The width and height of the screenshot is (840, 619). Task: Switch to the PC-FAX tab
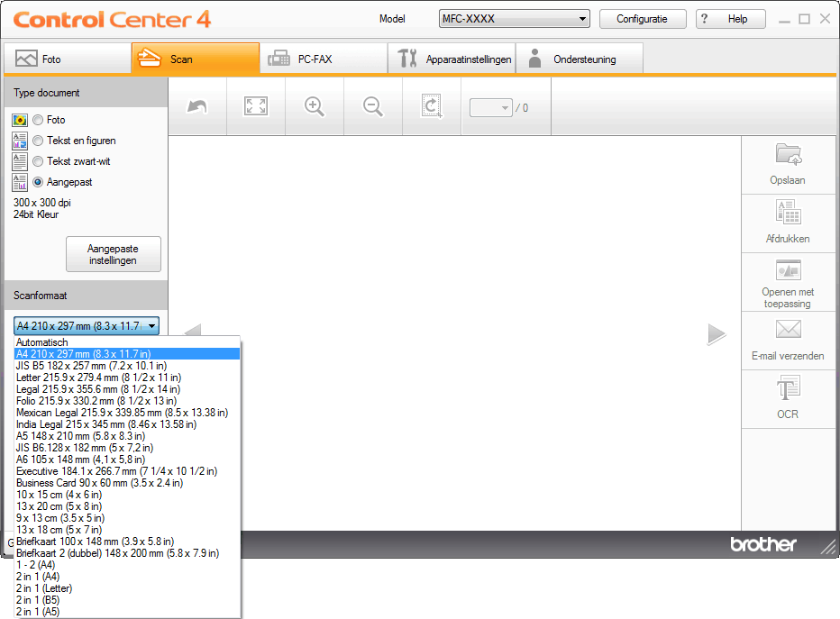click(x=324, y=59)
